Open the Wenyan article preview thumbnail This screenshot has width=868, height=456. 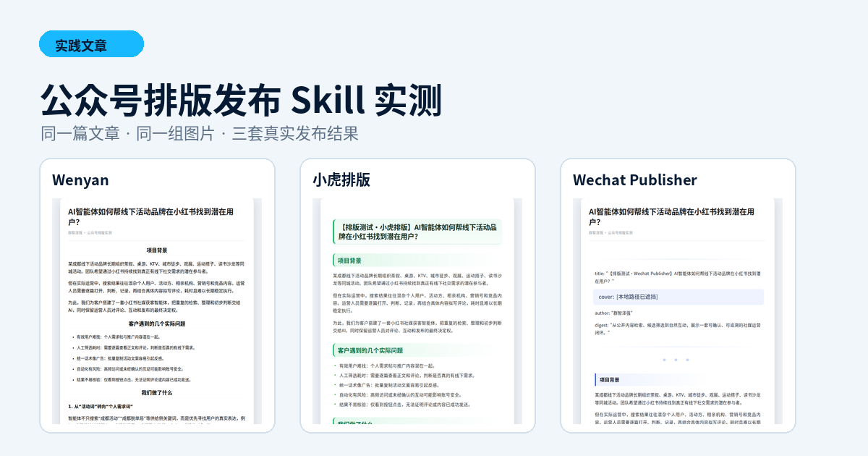157,311
